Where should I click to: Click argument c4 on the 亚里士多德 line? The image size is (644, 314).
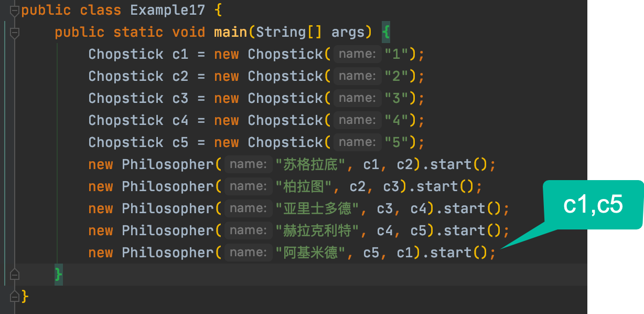[419, 208]
